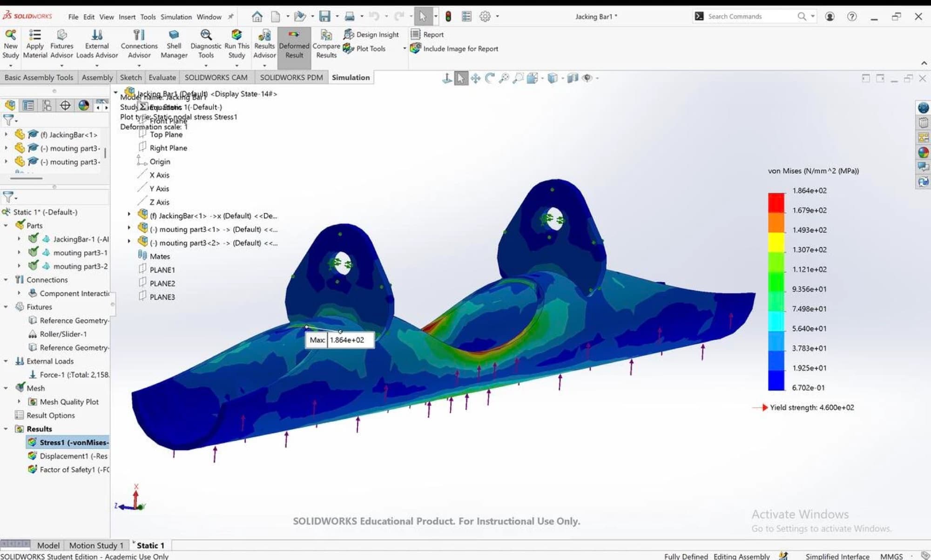Run This Study
The image size is (931, 560).
[x=236, y=45]
